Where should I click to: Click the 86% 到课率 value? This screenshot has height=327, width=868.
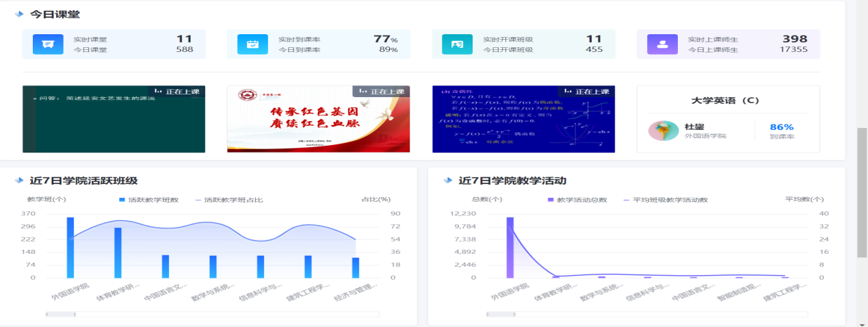pos(781,127)
